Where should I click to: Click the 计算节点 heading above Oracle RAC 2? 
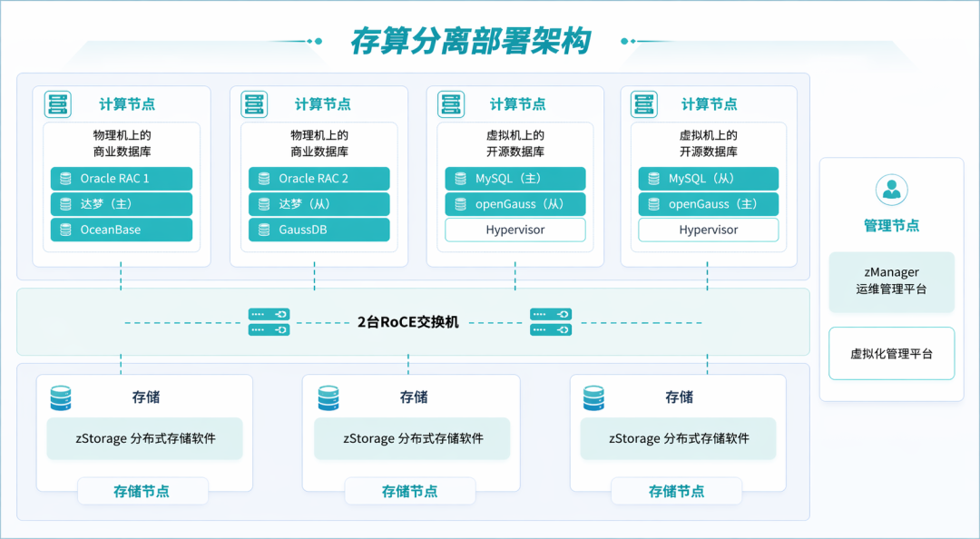(x=322, y=104)
